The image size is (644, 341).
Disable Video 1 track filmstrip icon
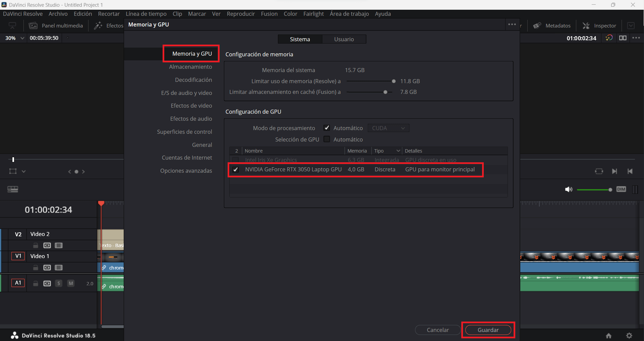coord(59,268)
